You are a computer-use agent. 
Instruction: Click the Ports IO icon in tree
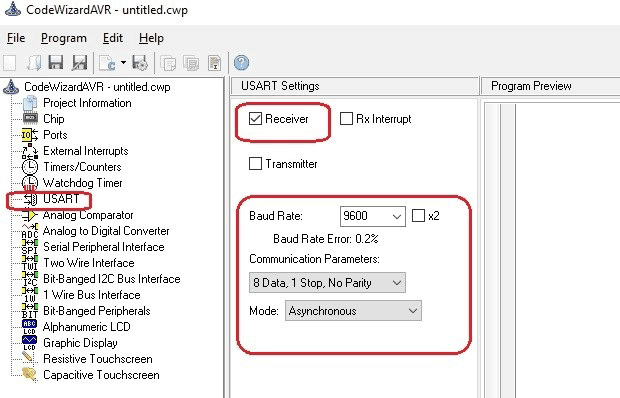30,135
